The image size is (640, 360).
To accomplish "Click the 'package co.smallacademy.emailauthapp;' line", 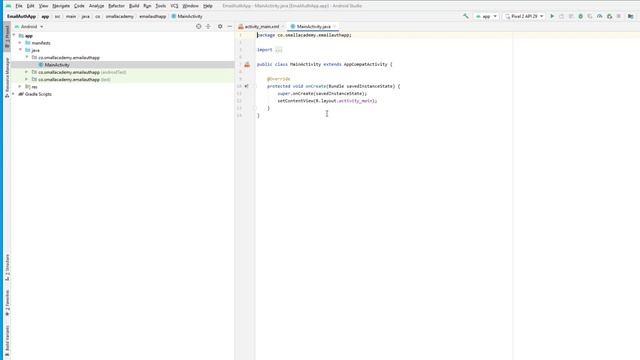I will [x=304, y=35].
